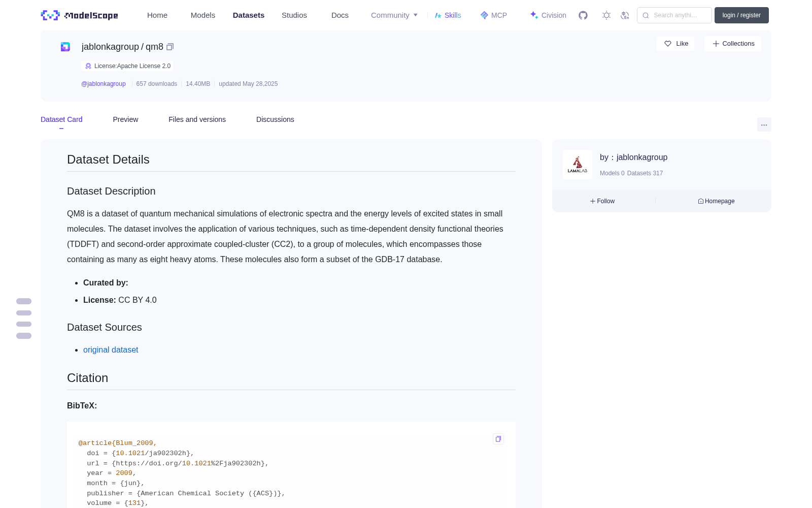Click the LamaLab organization thumbnail

[578, 165]
